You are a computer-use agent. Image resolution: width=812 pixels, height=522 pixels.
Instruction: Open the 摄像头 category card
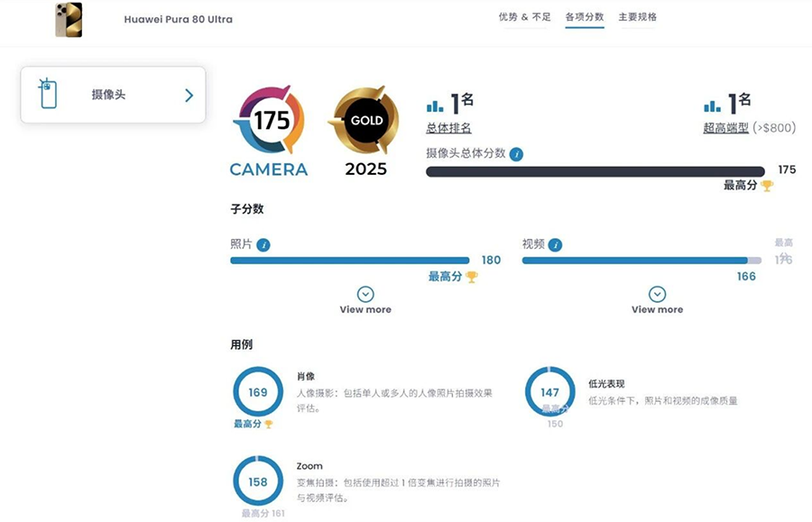click(x=113, y=95)
